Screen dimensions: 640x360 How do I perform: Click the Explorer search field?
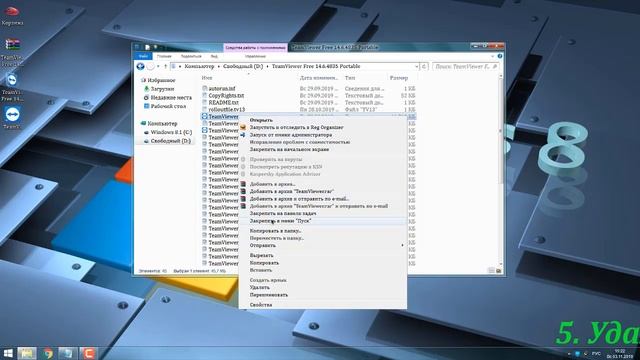pyautogui.click(x=465, y=66)
